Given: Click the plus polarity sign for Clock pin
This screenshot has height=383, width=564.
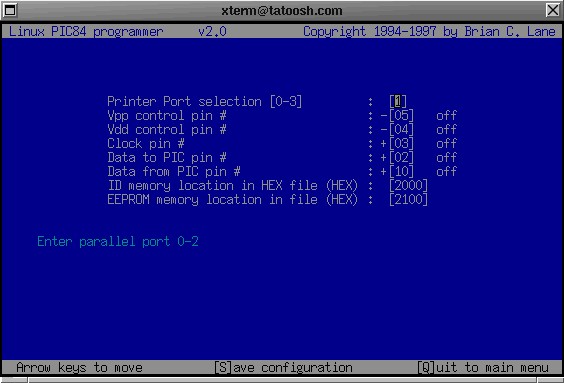Looking at the screenshot, I should (384, 144).
